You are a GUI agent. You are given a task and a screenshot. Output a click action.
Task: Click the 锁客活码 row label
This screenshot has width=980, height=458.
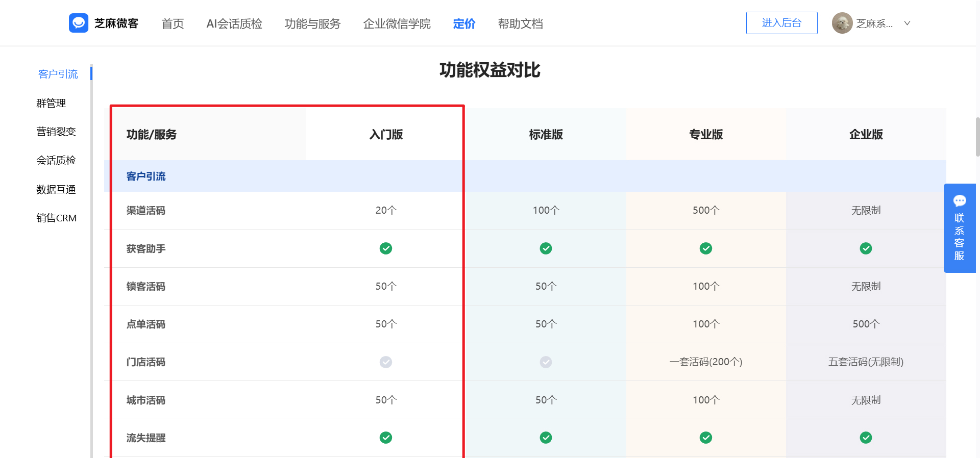(146, 286)
